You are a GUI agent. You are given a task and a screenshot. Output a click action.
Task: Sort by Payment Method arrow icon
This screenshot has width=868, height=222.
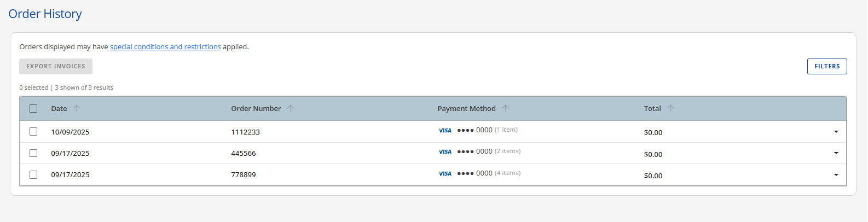(506, 108)
